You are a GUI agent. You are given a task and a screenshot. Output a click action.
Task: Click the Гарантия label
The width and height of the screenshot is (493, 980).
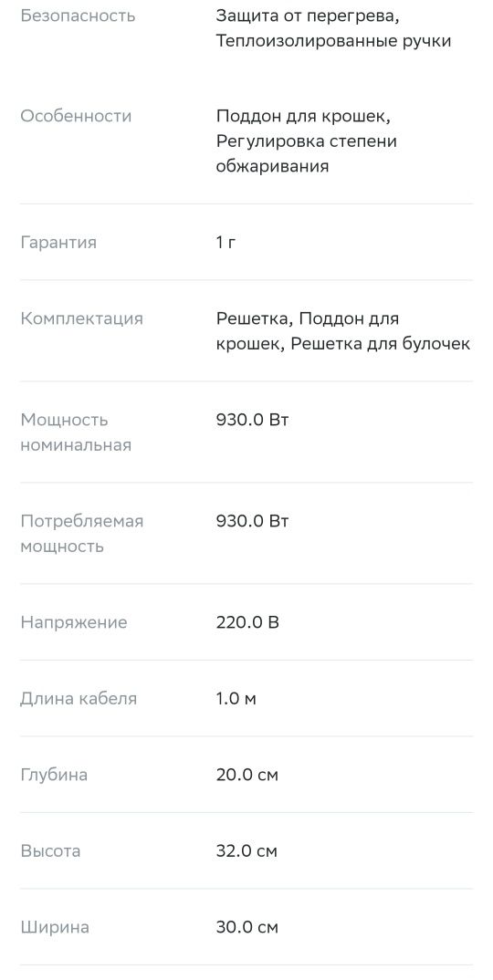pos(58,243)
